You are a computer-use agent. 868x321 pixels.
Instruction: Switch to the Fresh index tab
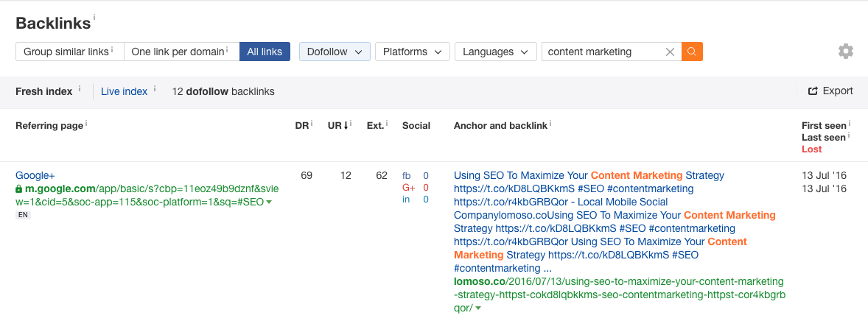click(43, 91)
